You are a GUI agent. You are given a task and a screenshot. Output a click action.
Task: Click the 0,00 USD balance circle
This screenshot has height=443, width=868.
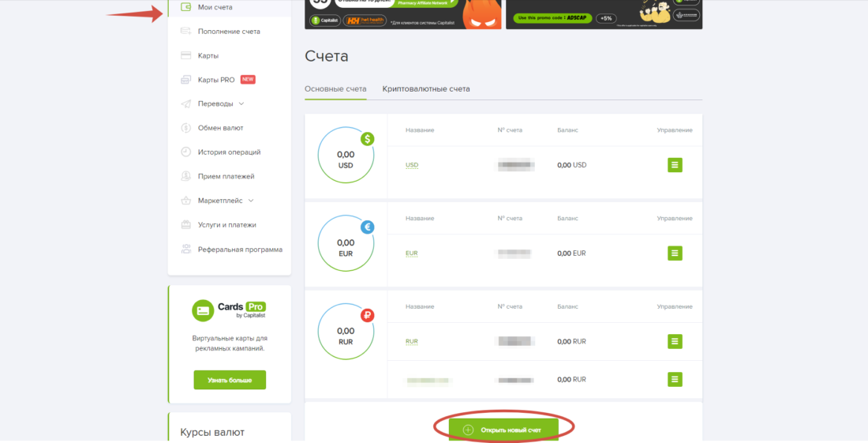pos(346,155)
